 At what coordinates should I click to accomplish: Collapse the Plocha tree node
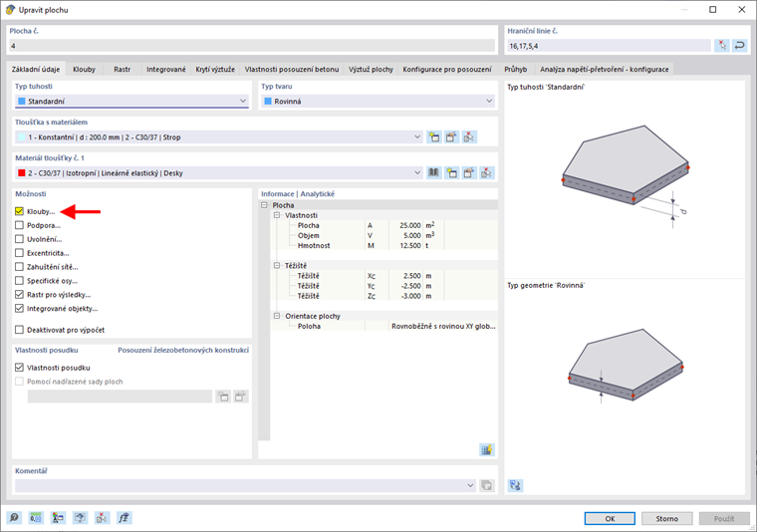click(x=265, y=205)
